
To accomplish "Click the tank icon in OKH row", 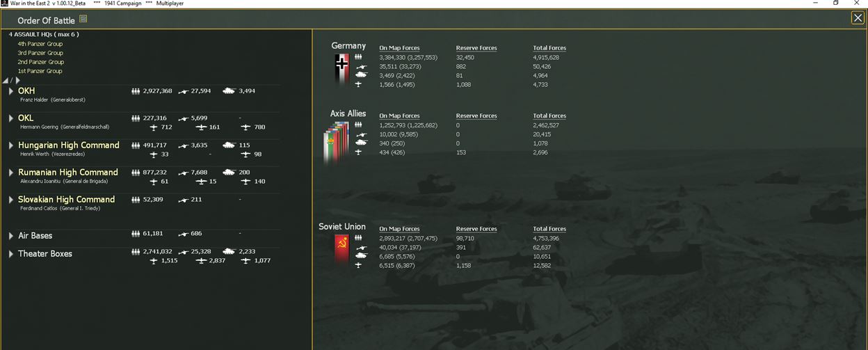I will [x=229, y=91].
